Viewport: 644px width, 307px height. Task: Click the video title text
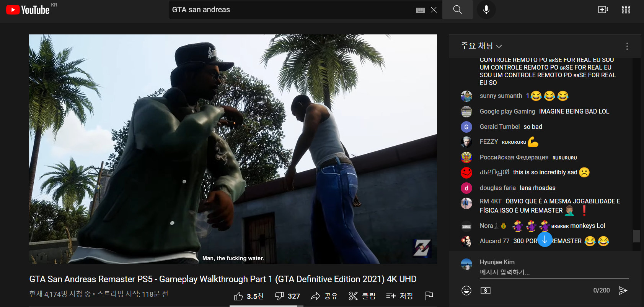pyautogui.click(x=223, y=279)
